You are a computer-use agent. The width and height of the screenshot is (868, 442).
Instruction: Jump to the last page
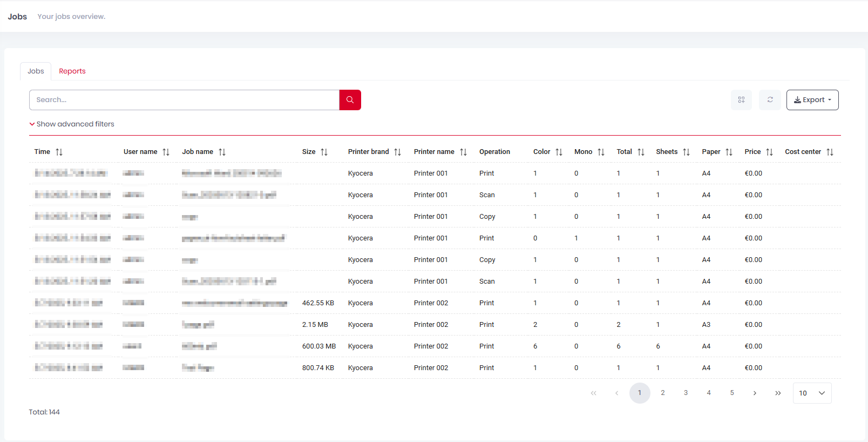[x=778, y=393]
